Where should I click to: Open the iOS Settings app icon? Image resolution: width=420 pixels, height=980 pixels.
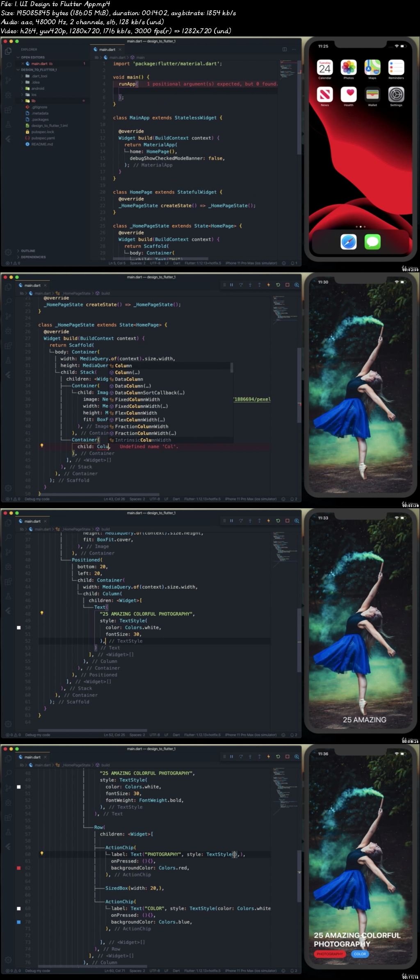(396, 95)
